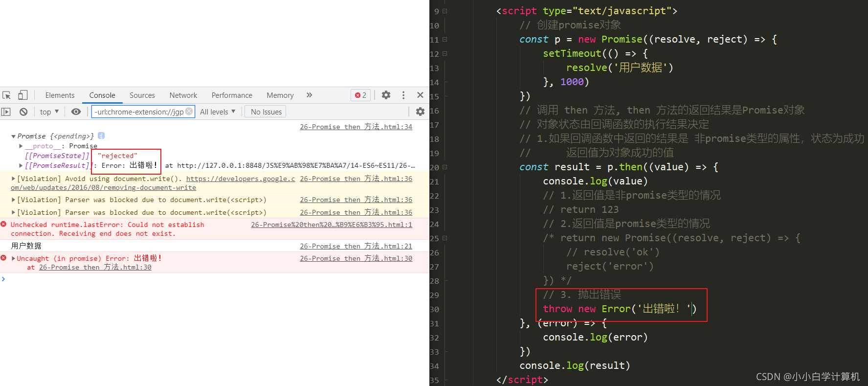Open source link html:21 beside 用户数据
This screenshot has width=868, height=386.
[x=356, y=246]
